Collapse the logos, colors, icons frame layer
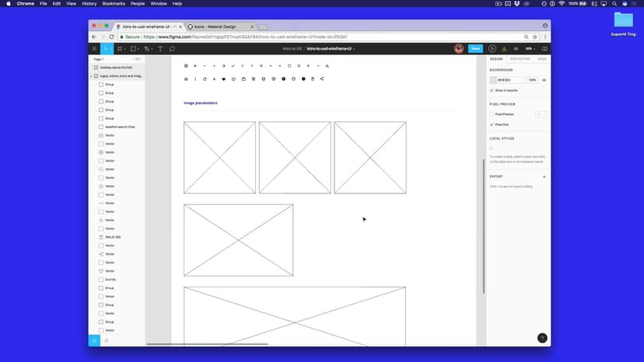This screenshot has width=644, height=362. (91, 76)
